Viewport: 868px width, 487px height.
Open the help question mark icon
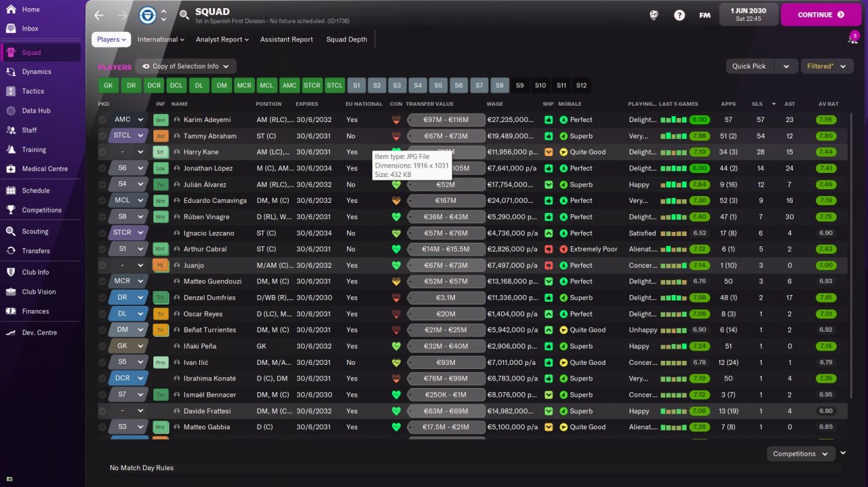pos(679,15)
